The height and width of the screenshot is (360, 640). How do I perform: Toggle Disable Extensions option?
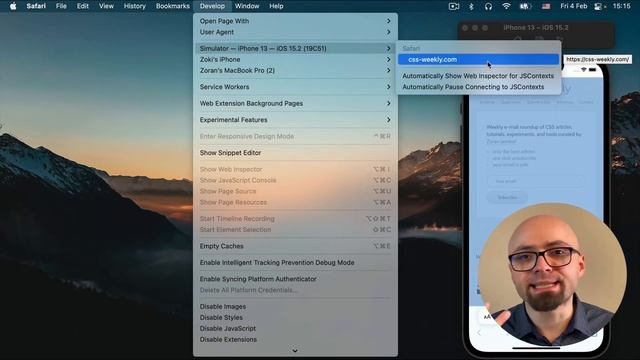[x=295, y=339]
